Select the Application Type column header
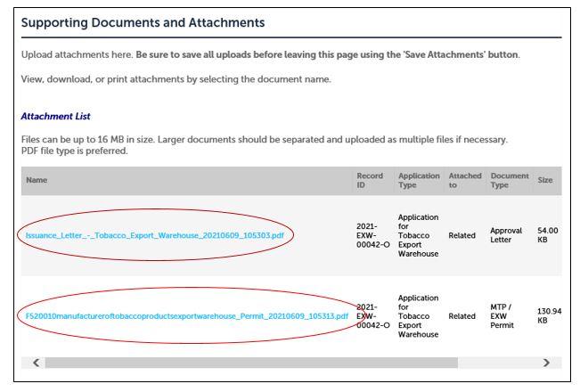The image size is (580, 392). tap(418, 181)
